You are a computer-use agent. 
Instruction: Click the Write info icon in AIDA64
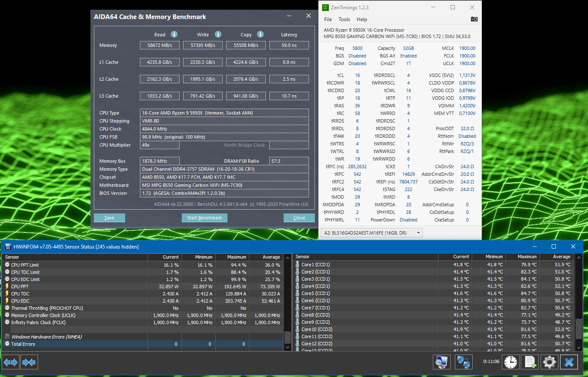coord(218,34)
